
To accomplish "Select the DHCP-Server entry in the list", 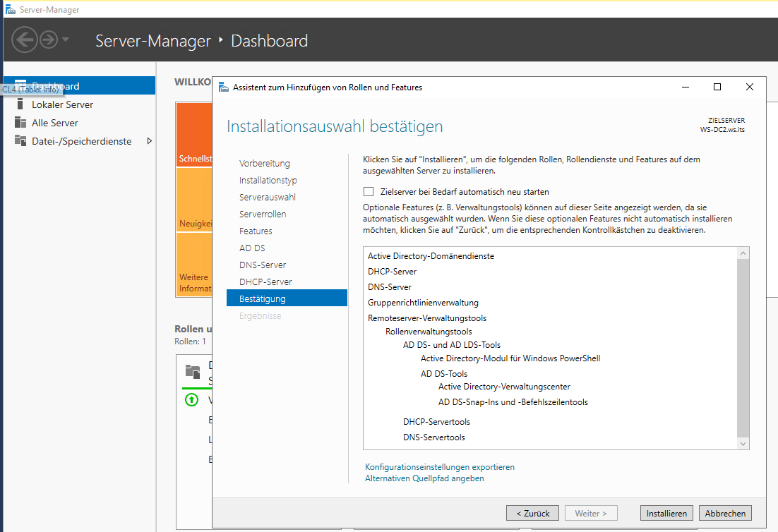I will click(392, 271).
